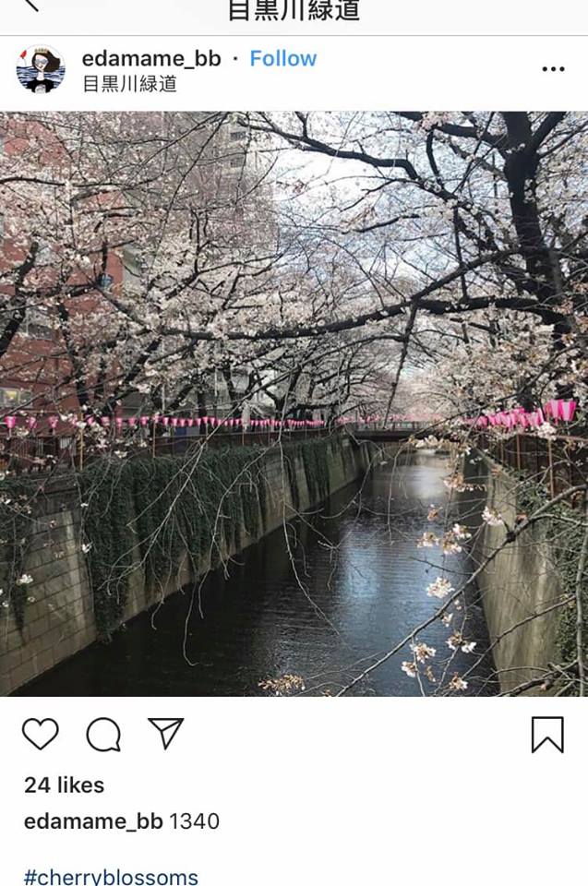
Task: Tap the cherry blossom river photo
Action: point(294,403)
